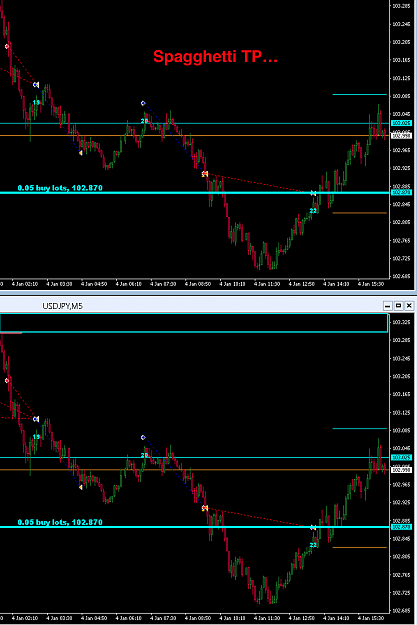The width and height of the screenshot is (417, 625).
Task: Click the cyan 102.870 price tag in USDJPY,M5 window
Action: pos(401,527)
